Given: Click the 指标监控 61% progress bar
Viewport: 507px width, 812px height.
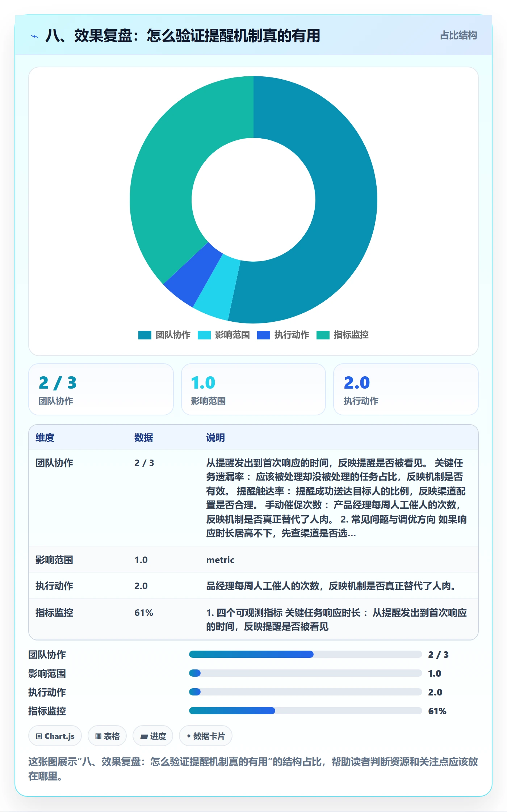Looking at the screenshot, I should tap(306, 711).
